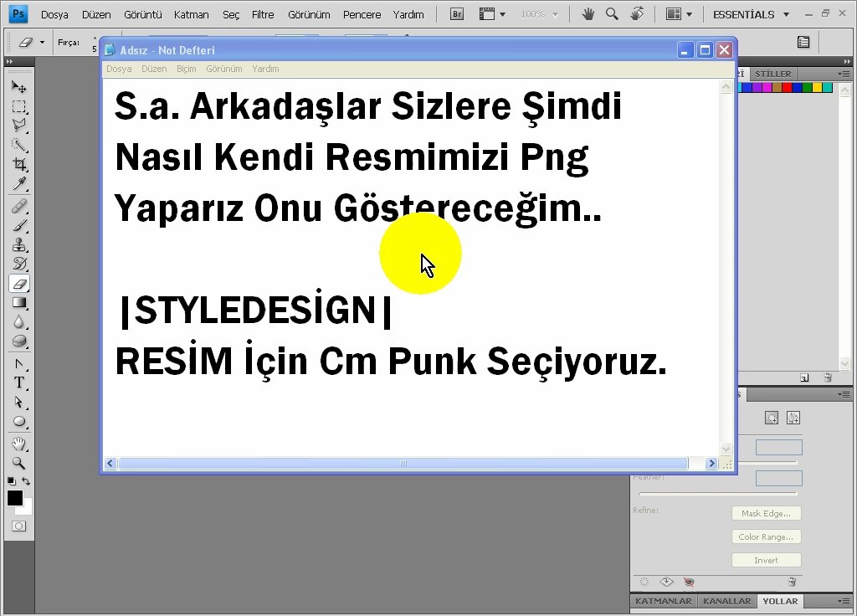The width and height of the screenshot is (857, 616).
Task: Add a vector mask in Masks panel
Action: pyautogui.click(x=793, y=418)
